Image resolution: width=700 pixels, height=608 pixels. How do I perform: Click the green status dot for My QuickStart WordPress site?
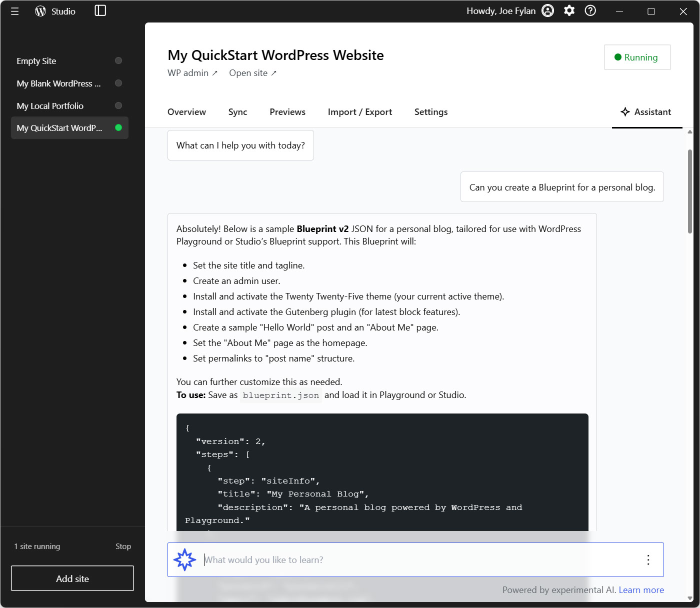coord(118,127)
